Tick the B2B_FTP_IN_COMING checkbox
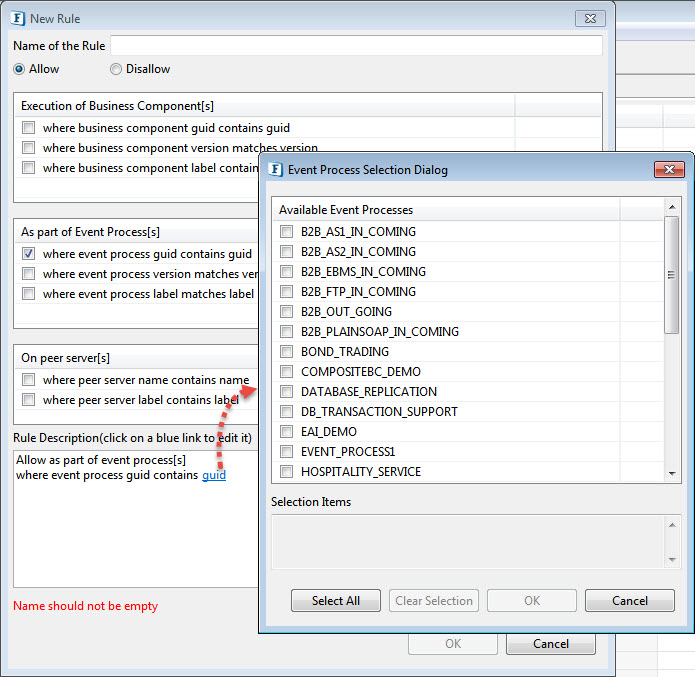This screenshot has height=677, width=695. click(286, 291)
